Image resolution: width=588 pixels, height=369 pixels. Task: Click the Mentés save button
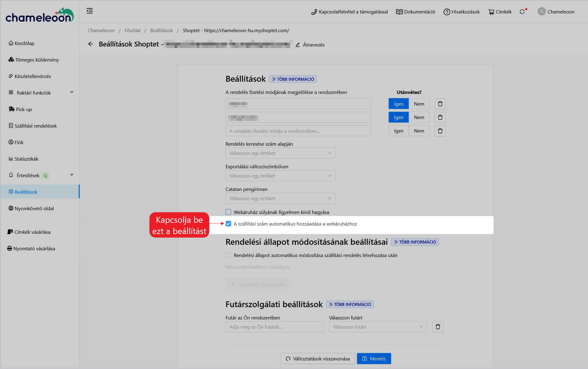pyautogui.click(x=374, y=359)
